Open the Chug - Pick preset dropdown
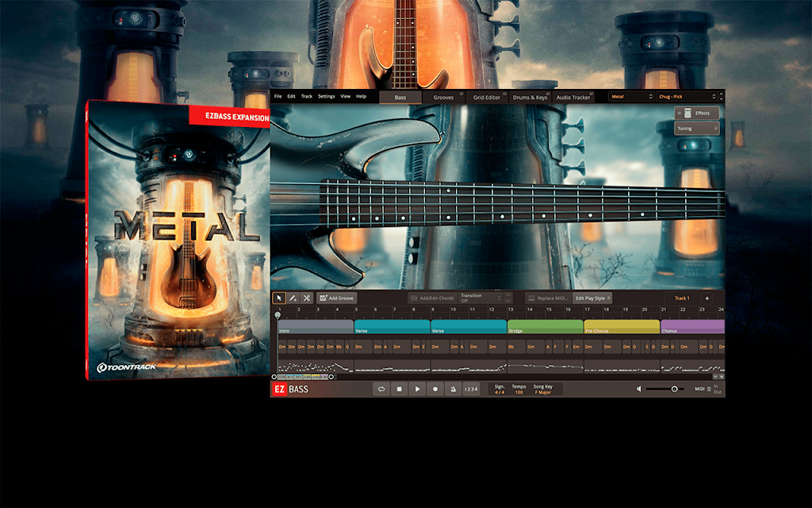This screenshot has height=508, width=812. (x=688, y=96)
